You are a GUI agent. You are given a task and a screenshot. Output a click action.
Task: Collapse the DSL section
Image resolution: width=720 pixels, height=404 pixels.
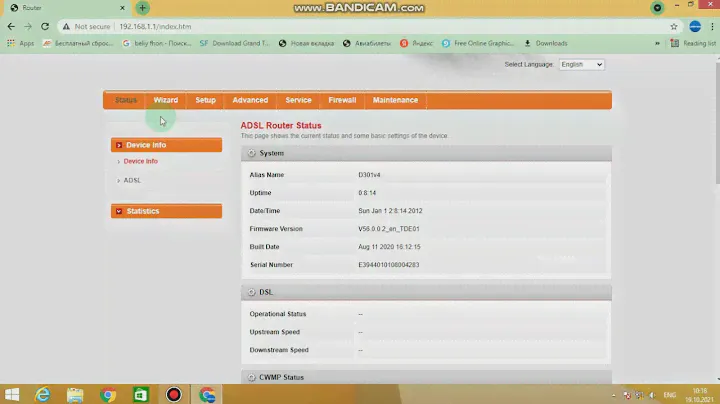(252, 292)
